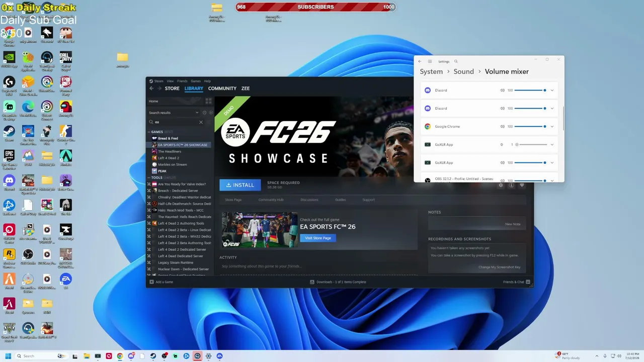Click the Settings window back arrow
The image size is (644, 362).
coord(420,61)
